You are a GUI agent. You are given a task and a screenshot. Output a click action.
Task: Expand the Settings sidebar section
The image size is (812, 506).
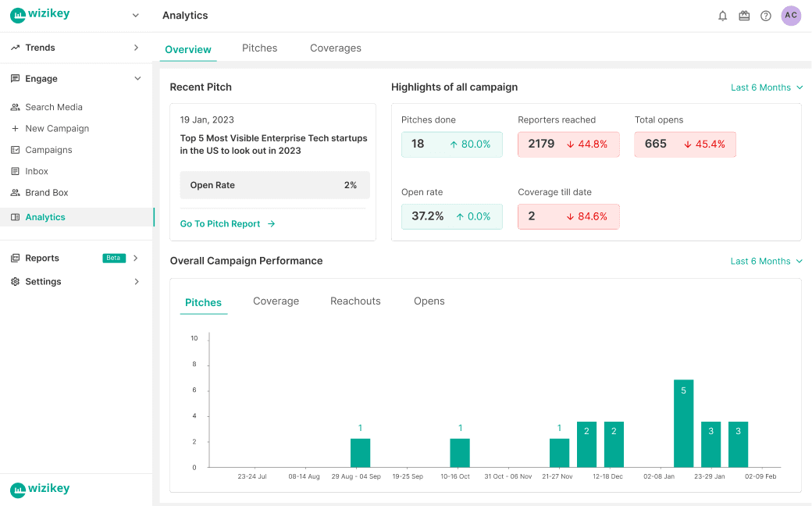(136, 281)
